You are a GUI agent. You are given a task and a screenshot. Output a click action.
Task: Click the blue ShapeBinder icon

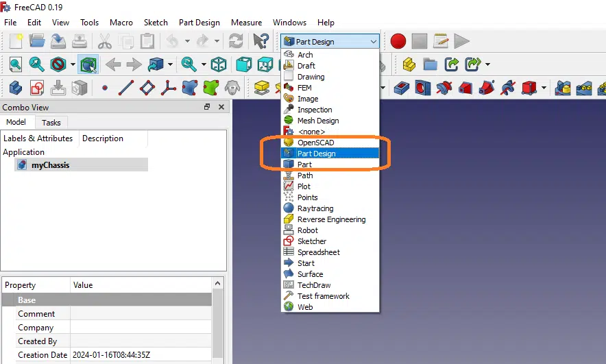point(190,88)
